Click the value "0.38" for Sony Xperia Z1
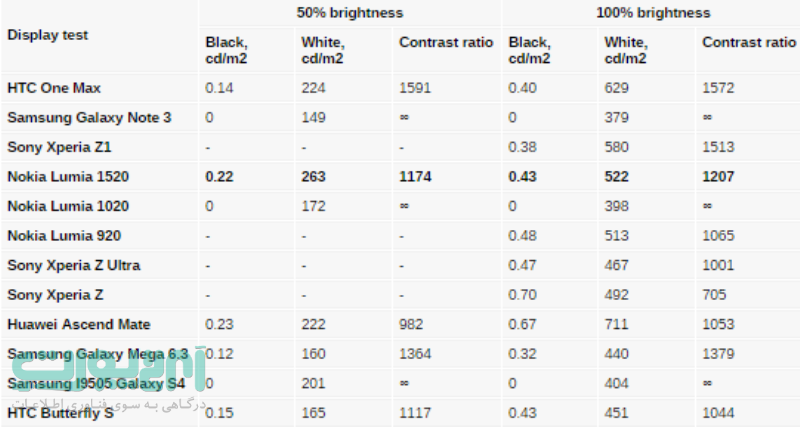The width and height of the screenshot is (800, 427). coord(522,147)
